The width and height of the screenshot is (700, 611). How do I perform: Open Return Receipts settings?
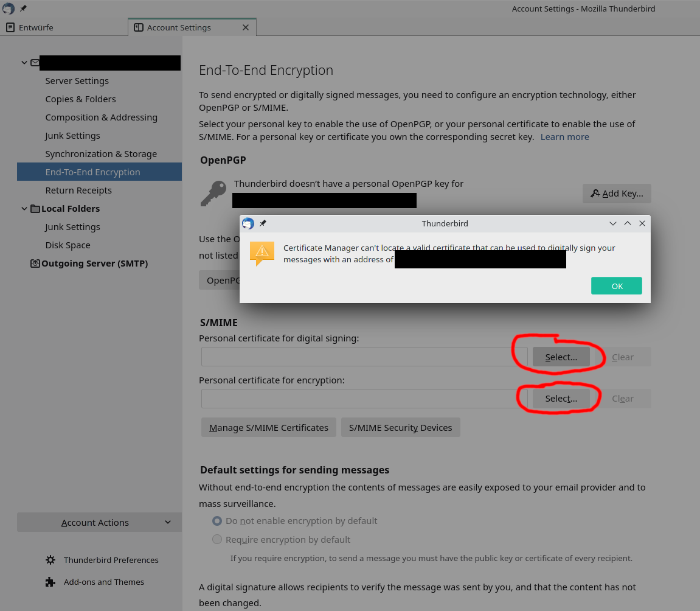click(x=78, y=190)
